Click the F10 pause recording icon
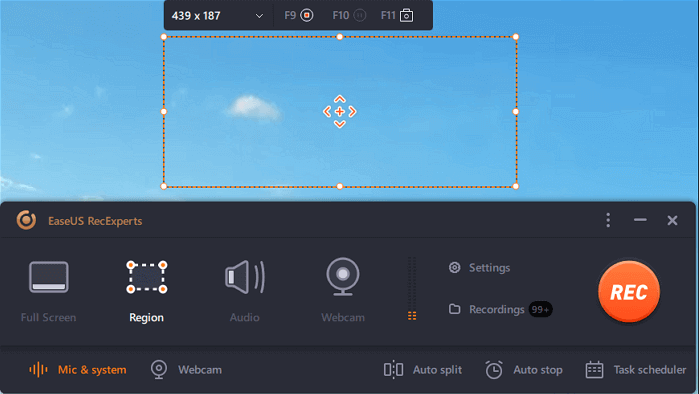Viewport: 700px width, 394px height. pos(359,16)
